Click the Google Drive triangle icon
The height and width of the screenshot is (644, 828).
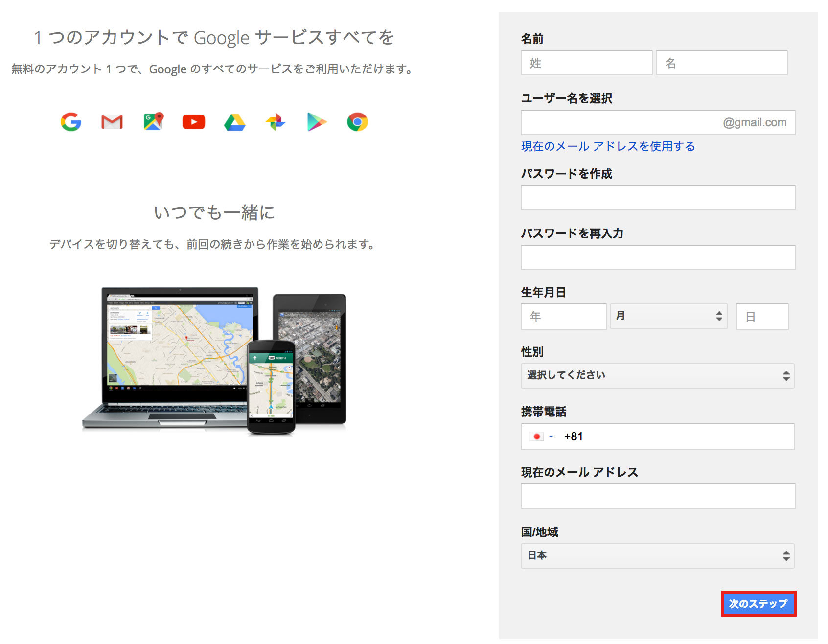coord(235,122)
